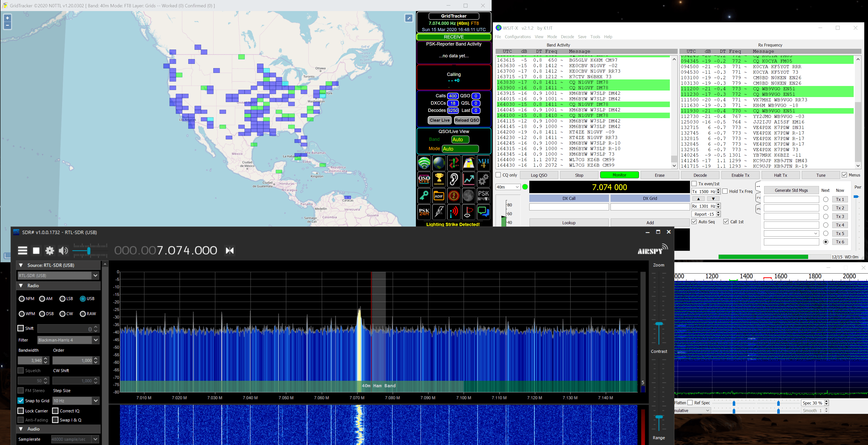Screen dimensions: 868x445
Task: Open the PSK SPOTS icon in GridTracker
Action: (x=483, y=196)
